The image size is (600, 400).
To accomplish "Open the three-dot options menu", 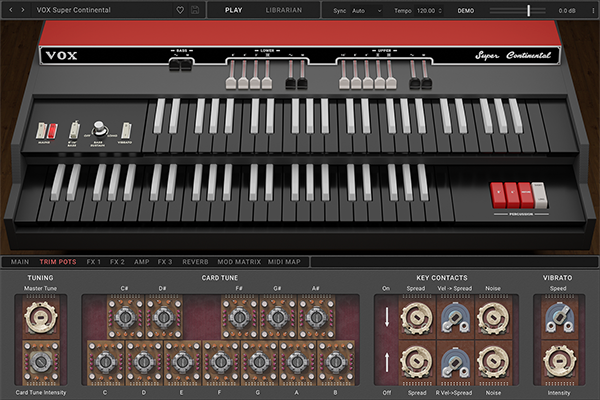I will point(593,11).
